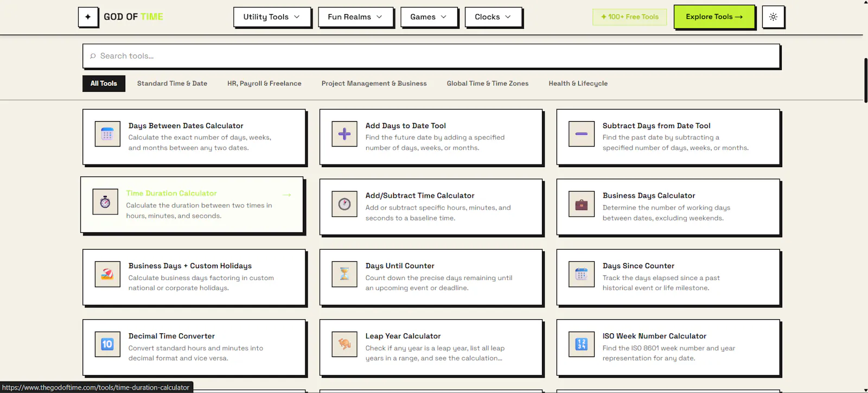Open Days Since Counter title

coord(639,266)
